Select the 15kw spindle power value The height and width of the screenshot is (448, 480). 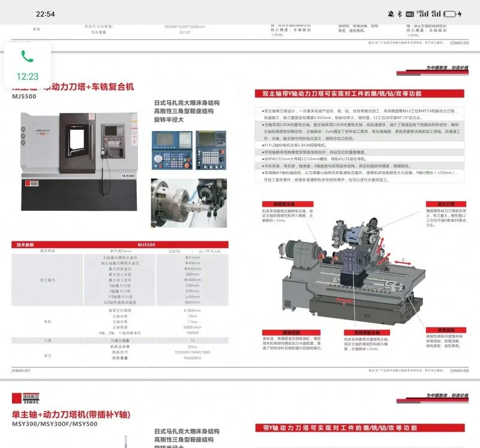(193, 316)
